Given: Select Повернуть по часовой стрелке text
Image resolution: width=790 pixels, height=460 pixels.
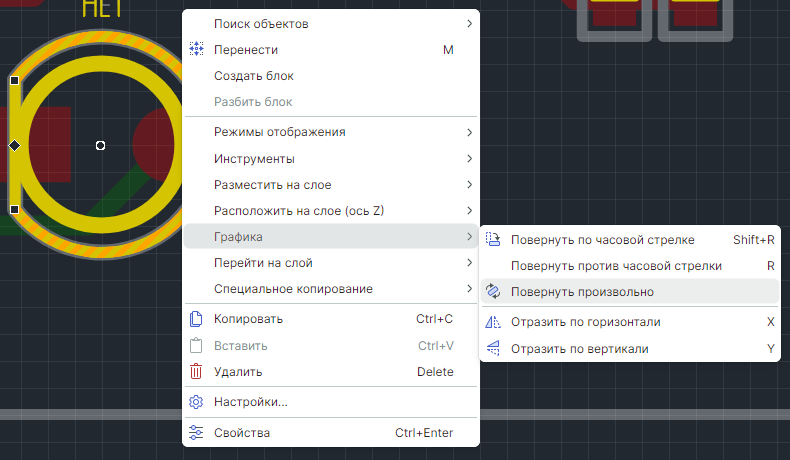Looking at the screenshot, I should tap(603, 240).
